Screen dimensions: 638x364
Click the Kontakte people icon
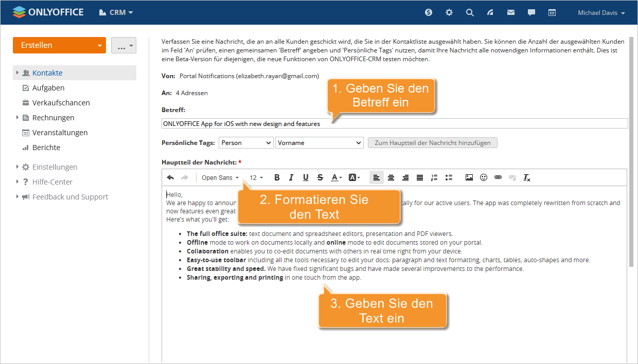pos(26,73)
